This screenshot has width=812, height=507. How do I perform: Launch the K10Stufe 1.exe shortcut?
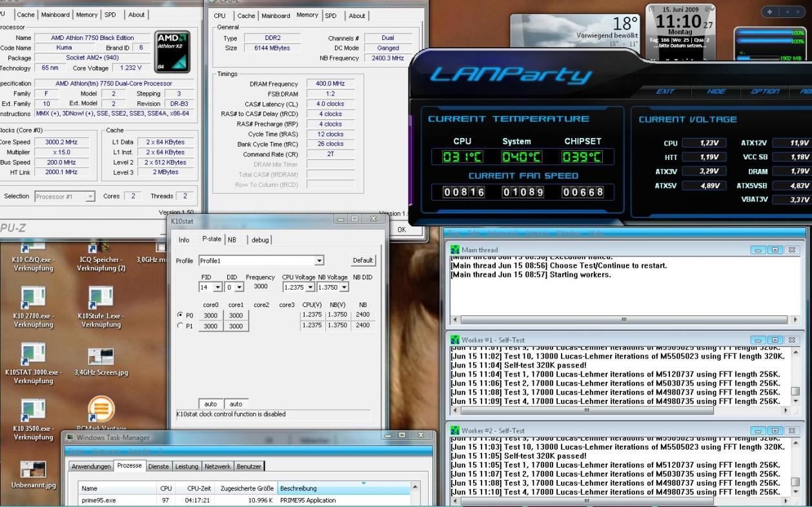pyautogui.click(x=101, y=306)
